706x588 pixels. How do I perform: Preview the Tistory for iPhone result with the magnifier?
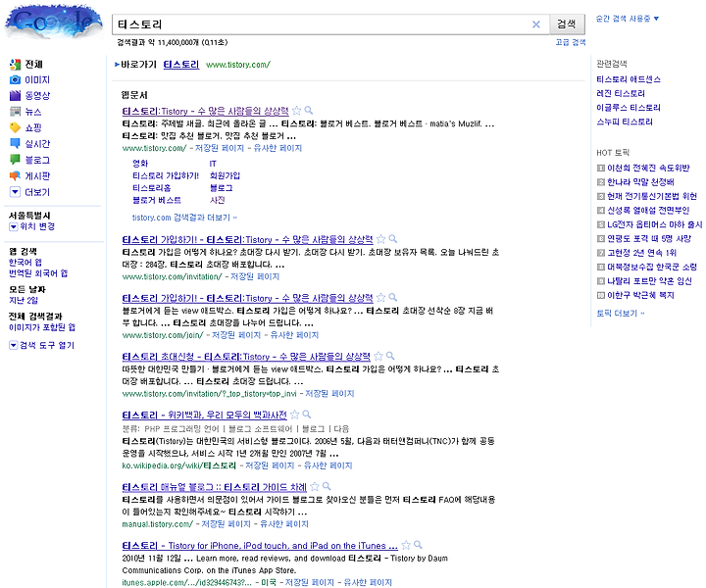coord(418,545)
